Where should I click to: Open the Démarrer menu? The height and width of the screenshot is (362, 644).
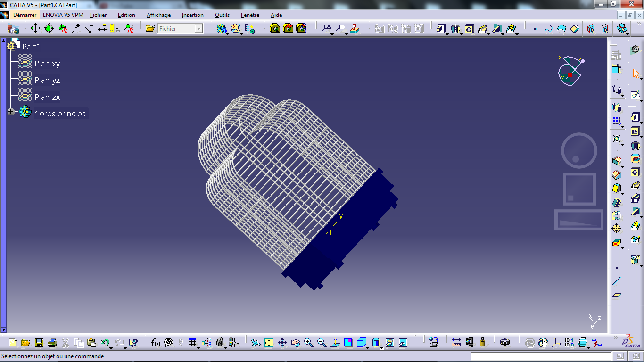coord(25,15)
